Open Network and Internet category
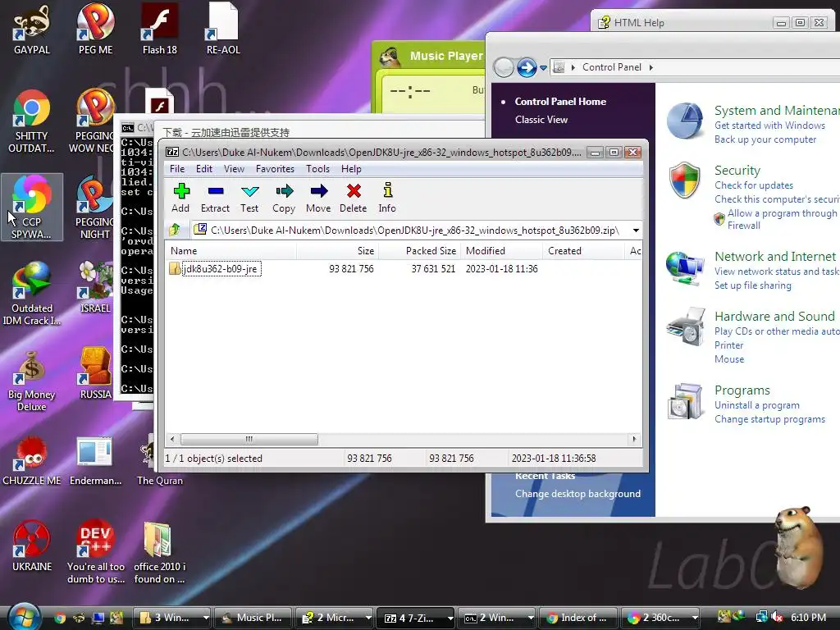 pyautogui.click(x=775, y=257)
